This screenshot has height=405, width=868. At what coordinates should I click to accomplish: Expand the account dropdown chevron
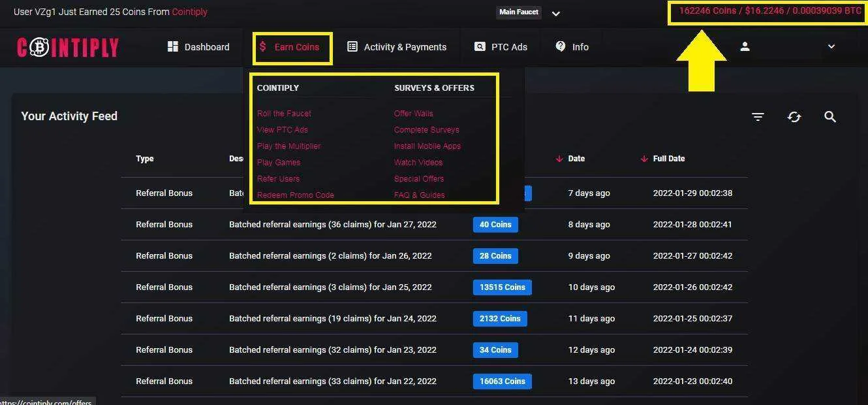831,46
